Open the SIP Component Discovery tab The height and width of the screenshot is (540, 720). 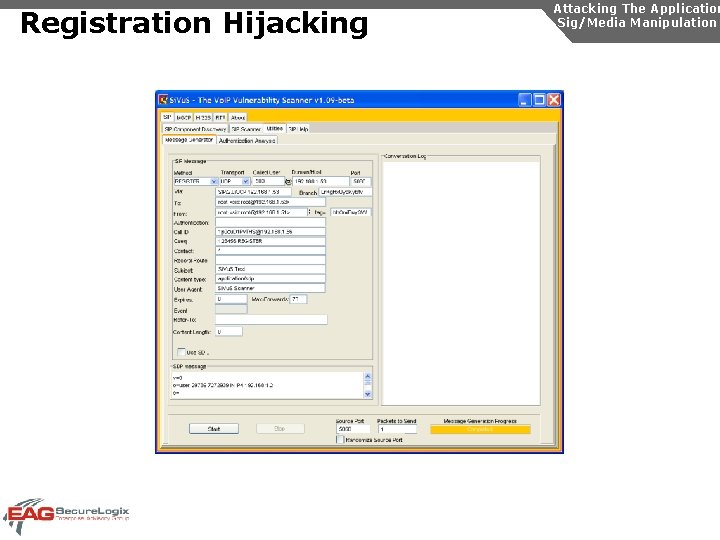click(195, 129)
